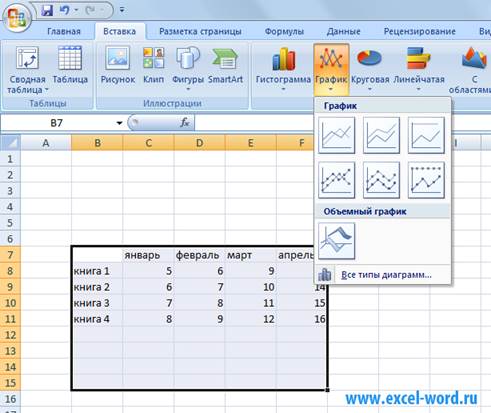Click the cell with value 16
Screen dimensions: 491x413
302,319
